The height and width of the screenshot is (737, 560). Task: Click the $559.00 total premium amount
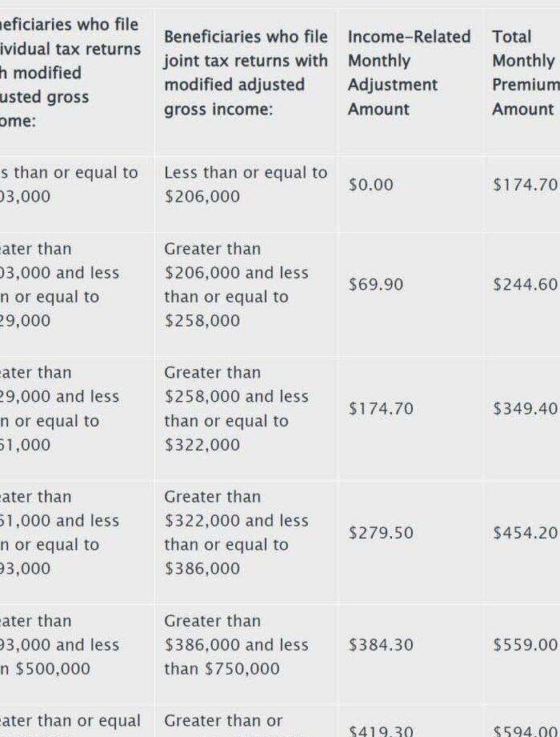[525, 645]
